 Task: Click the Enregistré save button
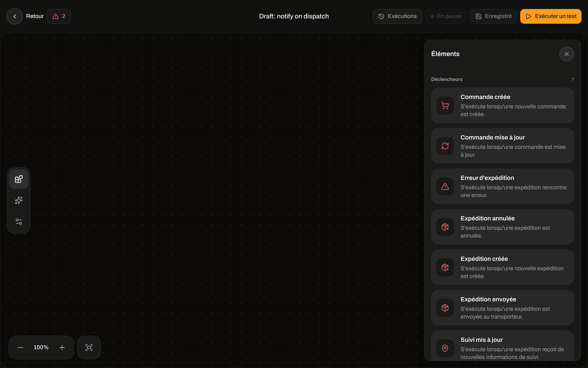(x=493, y=16)
